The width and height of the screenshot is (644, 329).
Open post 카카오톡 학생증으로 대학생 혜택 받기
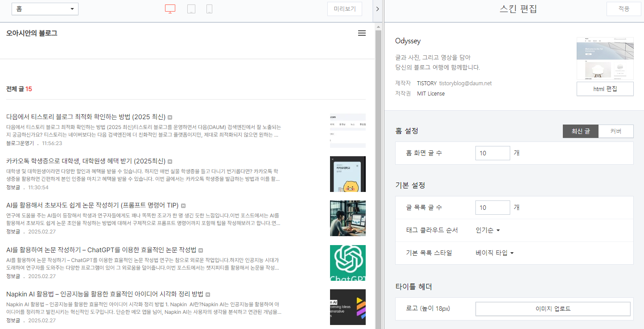[x=86, y=161]
